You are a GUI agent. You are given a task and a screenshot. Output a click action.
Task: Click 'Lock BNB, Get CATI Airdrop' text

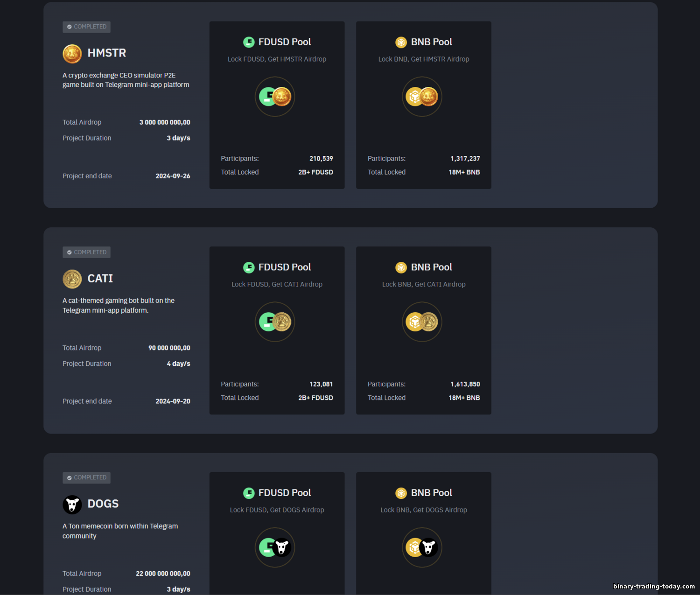click(424, 285)
